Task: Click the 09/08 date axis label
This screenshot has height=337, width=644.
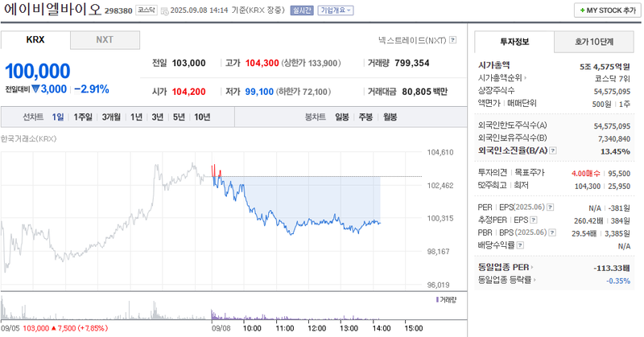Action: [221, 328]
